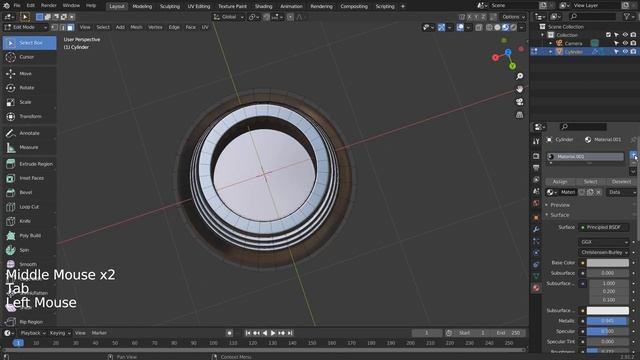This screenshot has width=640, height=360.
Task: Open Global transform orientation dropdown
Action: (x=229, y=17)
